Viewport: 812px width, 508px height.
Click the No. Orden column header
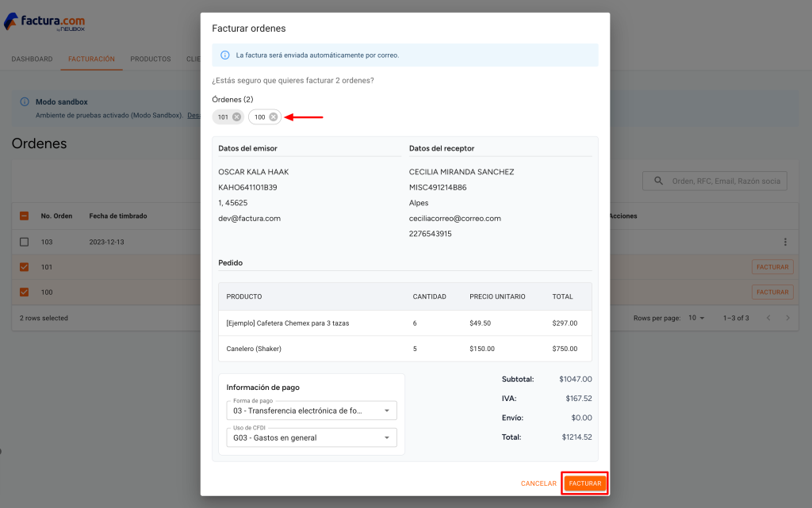56,216
